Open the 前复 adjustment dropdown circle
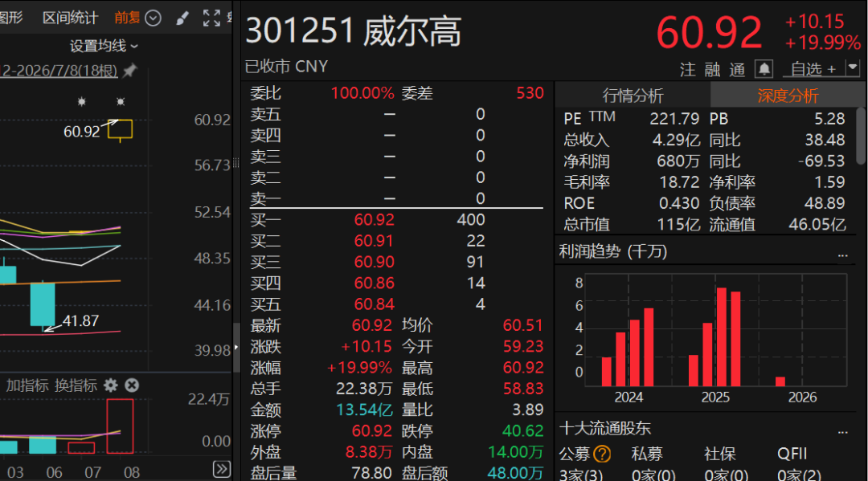The image size is (868, 481). (153, 18)
